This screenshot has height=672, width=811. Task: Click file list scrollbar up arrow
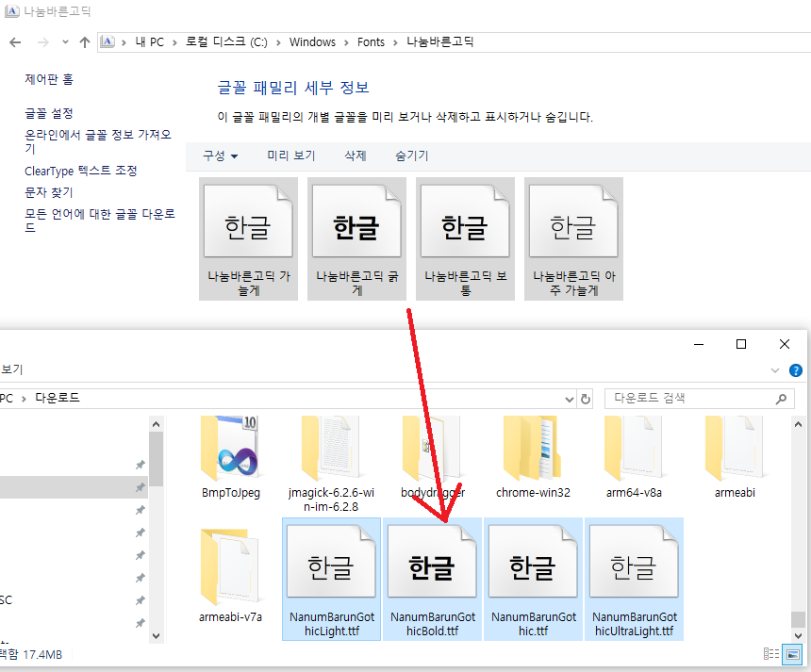pyautogui.click(x=798, y=424)
